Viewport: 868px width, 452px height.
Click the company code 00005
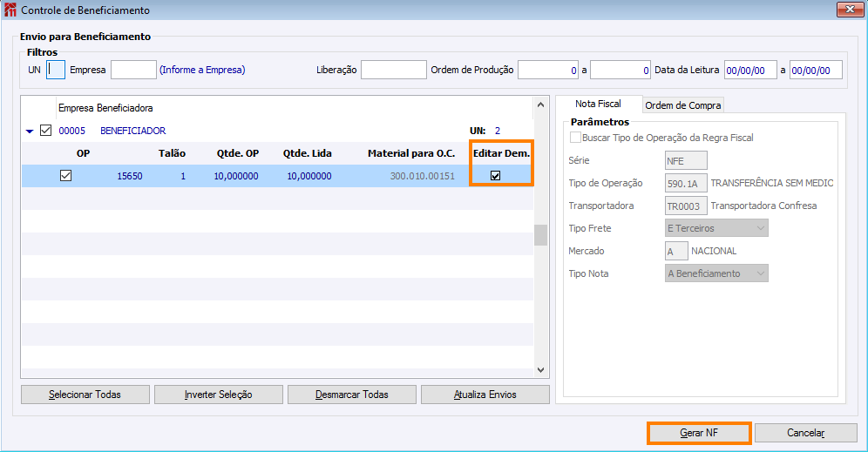click(x=72, y=131)
